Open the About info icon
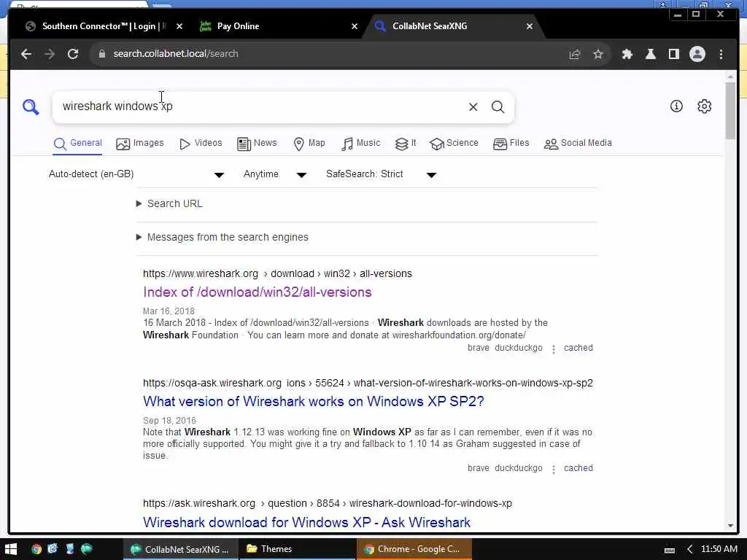747x560 pixels. click(x=676, y=106)
